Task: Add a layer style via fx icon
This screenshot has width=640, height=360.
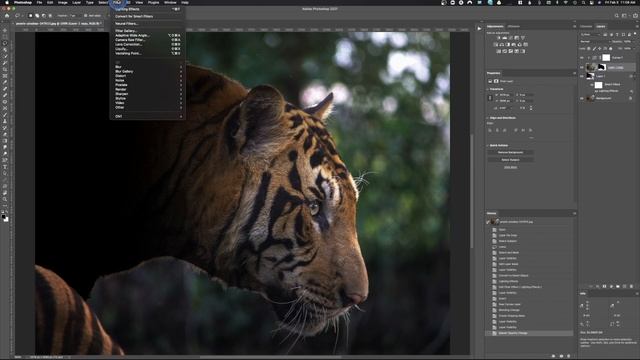Action: (598, 287)
